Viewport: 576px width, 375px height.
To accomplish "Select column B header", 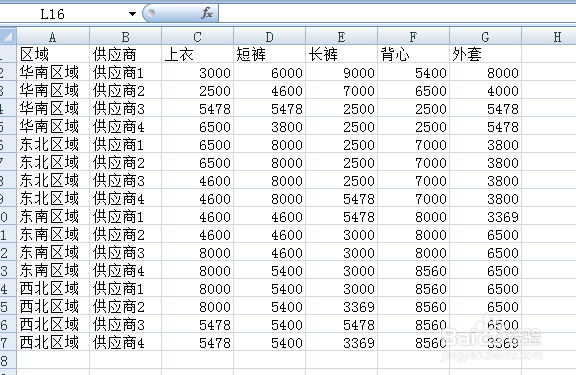I will [125, 37].
